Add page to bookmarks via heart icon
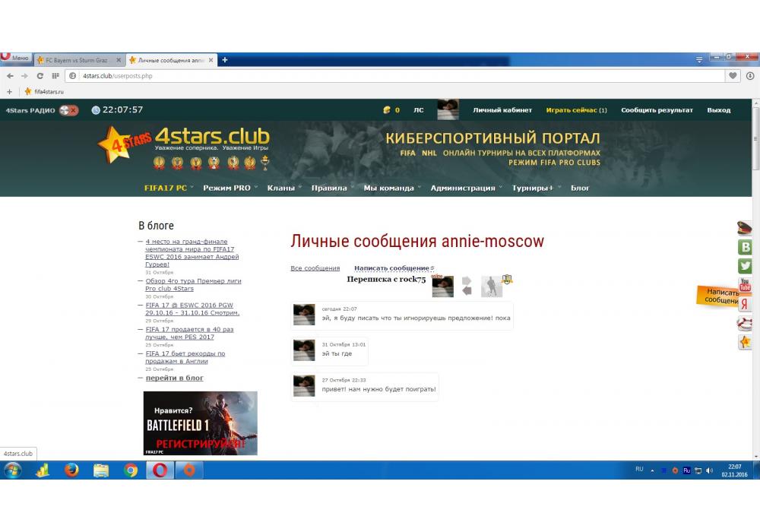This screenshot has height=532, width=760. point(733,75)
